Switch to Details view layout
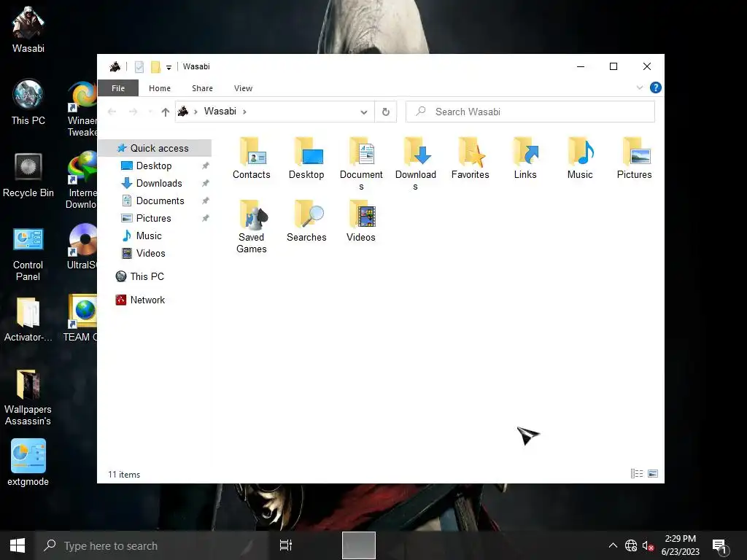This screenshot has width=747, height=560. (637, 473)
